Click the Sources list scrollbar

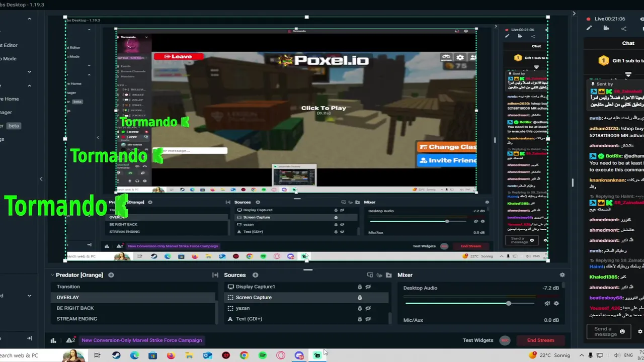tap(391, 318)
